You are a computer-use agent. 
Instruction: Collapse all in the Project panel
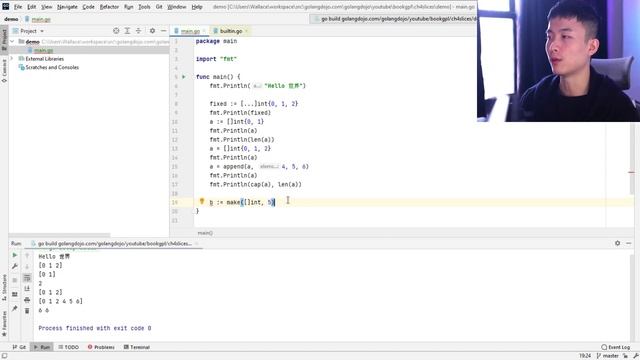(138, 31)
